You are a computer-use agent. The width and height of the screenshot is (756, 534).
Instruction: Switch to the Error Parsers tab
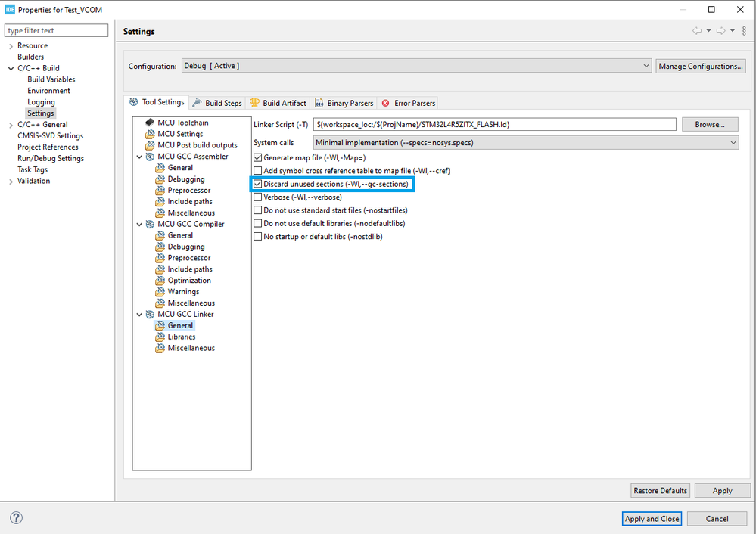coord(409,103)
